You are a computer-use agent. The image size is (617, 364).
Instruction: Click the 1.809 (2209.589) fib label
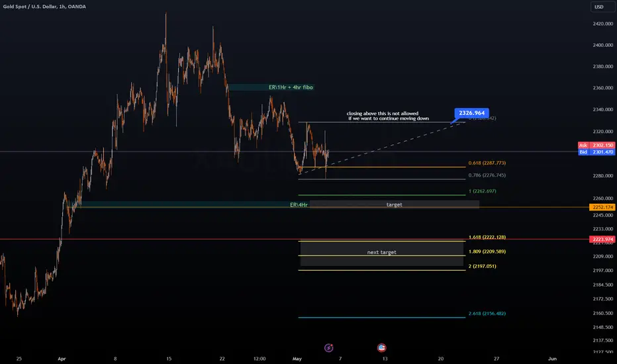(x=487, y=251)
